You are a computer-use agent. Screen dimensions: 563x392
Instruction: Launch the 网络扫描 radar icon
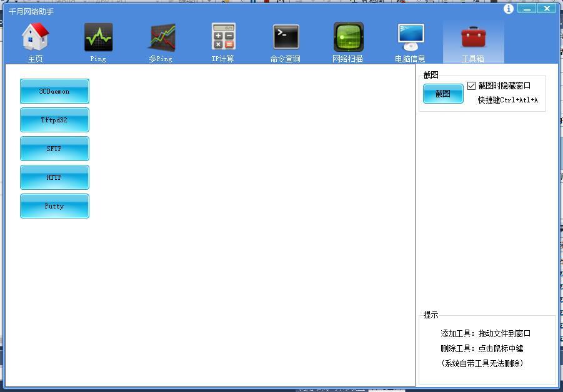[x=348, y=37]
